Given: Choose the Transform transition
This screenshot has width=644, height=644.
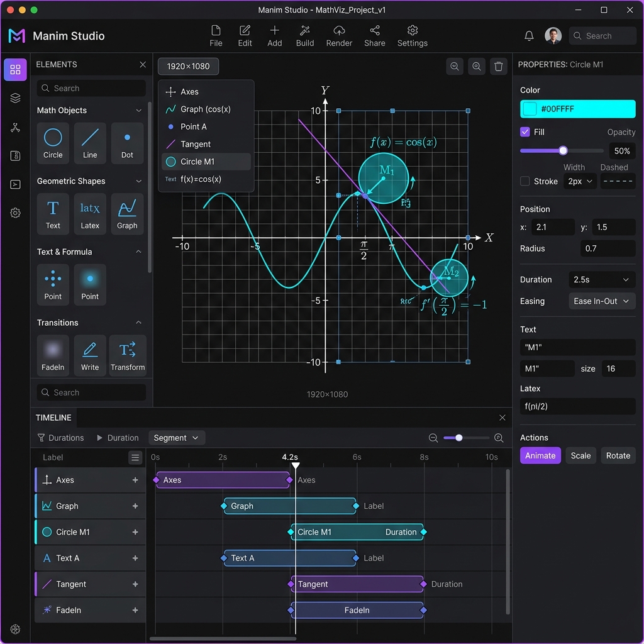Looking at the screenshot, I should point(128,355).
